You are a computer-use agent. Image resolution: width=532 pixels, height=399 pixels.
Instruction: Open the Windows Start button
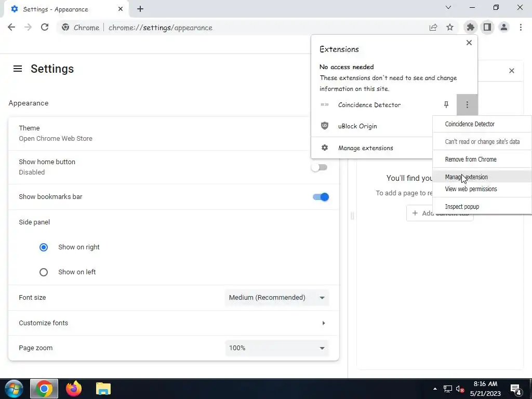[x=14, y=389]
